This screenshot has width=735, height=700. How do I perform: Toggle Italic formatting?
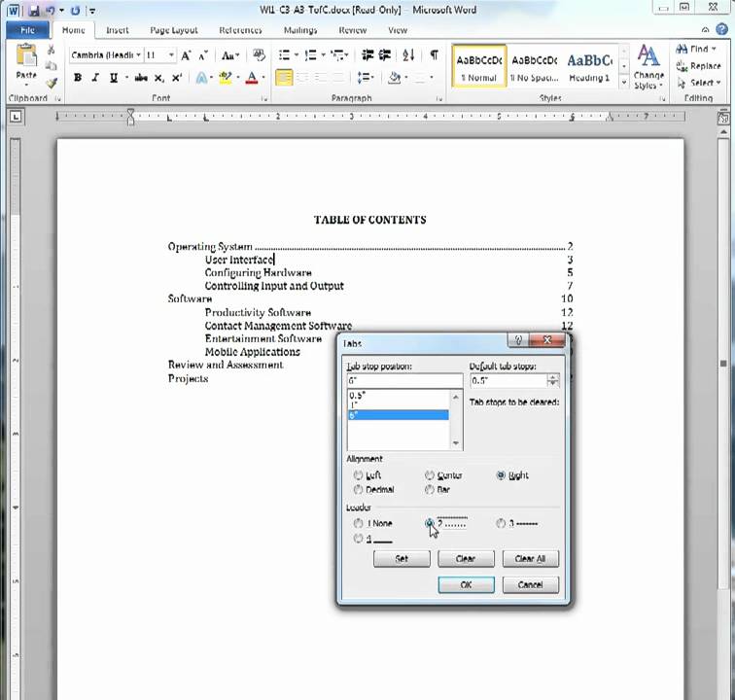click(x=95, y=78)
